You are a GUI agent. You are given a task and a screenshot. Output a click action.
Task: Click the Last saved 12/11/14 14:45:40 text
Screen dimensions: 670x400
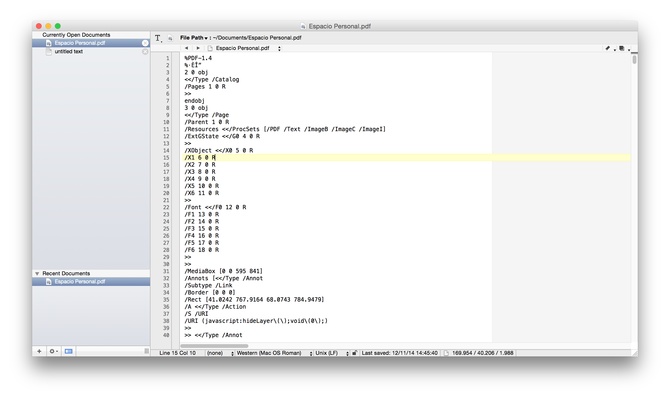[400, 353]
